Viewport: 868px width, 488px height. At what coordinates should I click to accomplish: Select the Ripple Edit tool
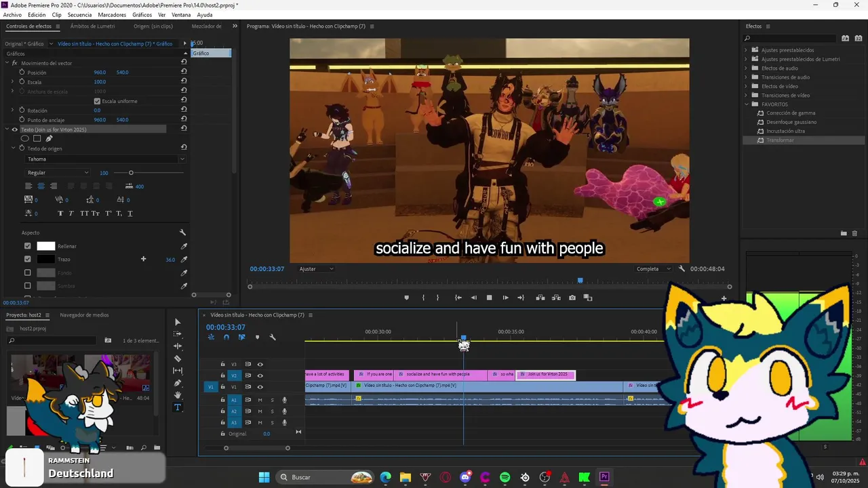click(x=178, y=346)
